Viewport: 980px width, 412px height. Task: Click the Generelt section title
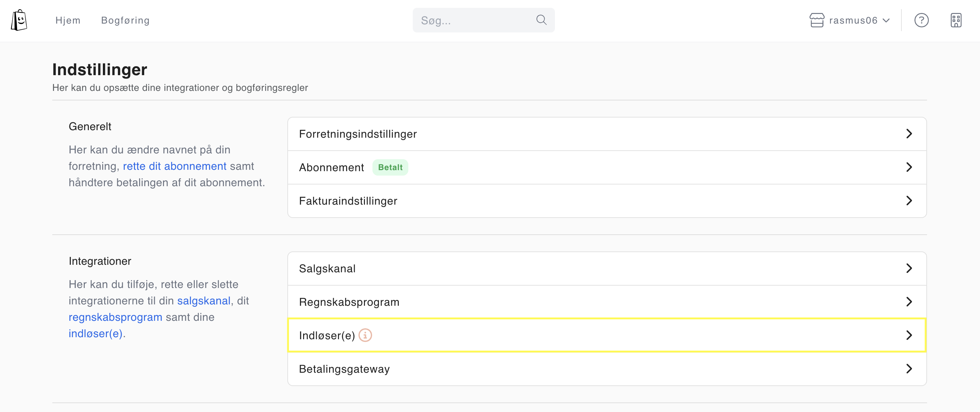(90, 126)
